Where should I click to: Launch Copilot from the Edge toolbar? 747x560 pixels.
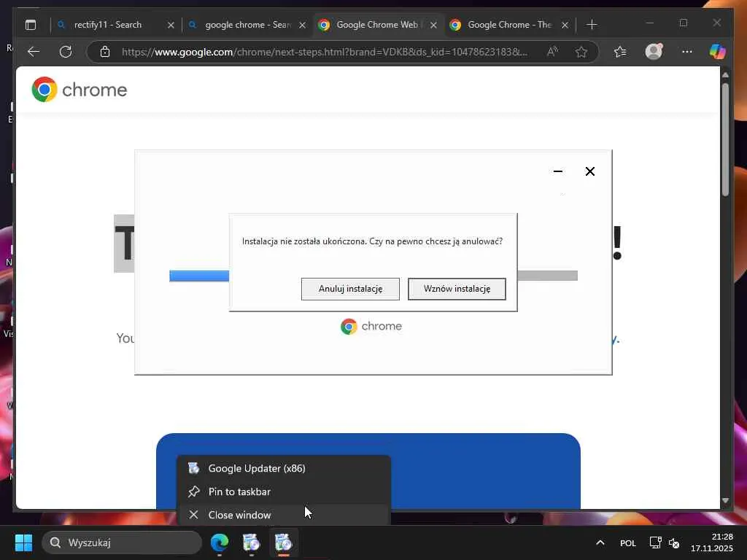point(718,52)
